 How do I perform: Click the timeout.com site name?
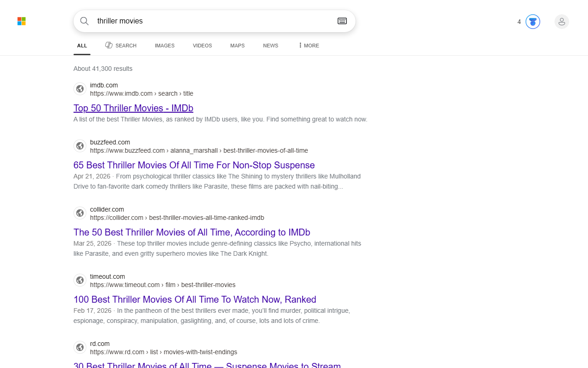(107, 276)
